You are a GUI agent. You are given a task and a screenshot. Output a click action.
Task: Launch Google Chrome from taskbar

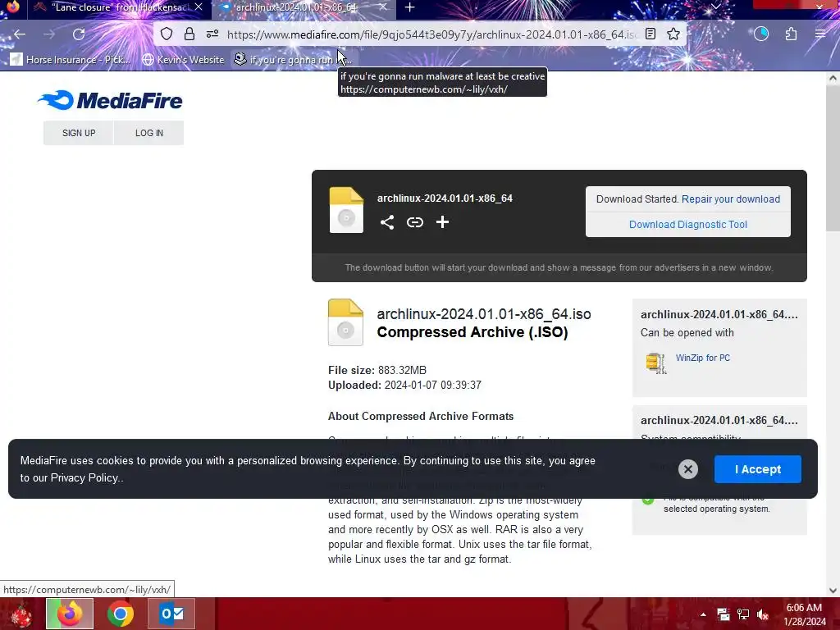coord(121,614)
